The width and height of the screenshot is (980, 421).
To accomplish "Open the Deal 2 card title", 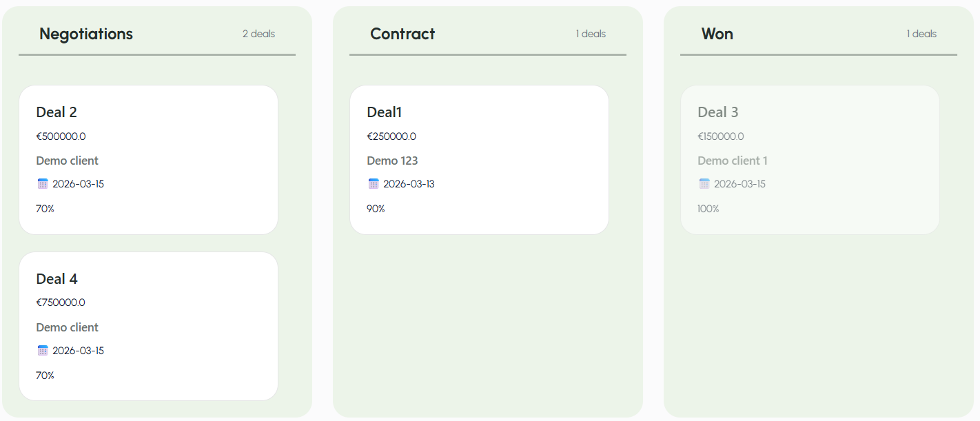I will click(x=57, y=112).
